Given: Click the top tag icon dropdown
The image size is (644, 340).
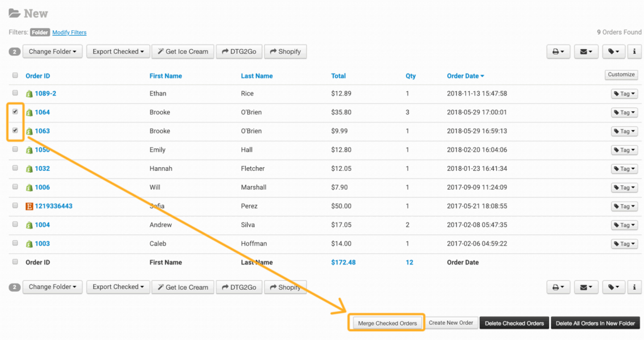Looking at the screenshot, I should (x=614, y=52).
